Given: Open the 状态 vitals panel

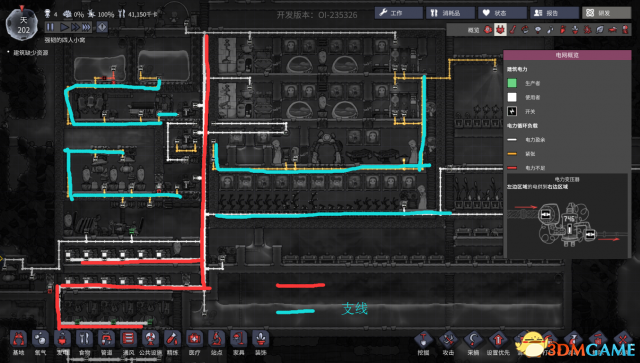Looking at the screenshot, I should (x=502, y=13).
